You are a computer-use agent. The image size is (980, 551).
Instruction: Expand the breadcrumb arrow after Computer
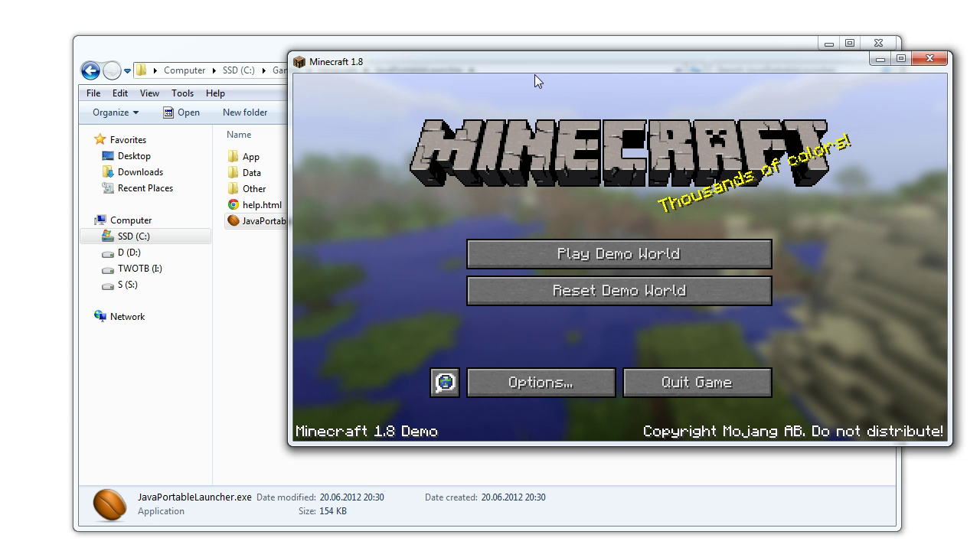pyautogui.click(x=214, y=70)
